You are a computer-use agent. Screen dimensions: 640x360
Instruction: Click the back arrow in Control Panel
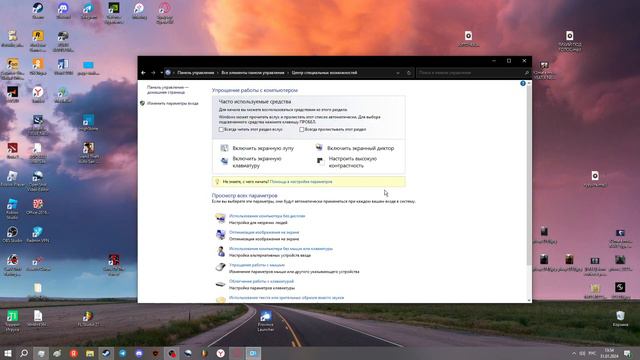tap(143, 73)
